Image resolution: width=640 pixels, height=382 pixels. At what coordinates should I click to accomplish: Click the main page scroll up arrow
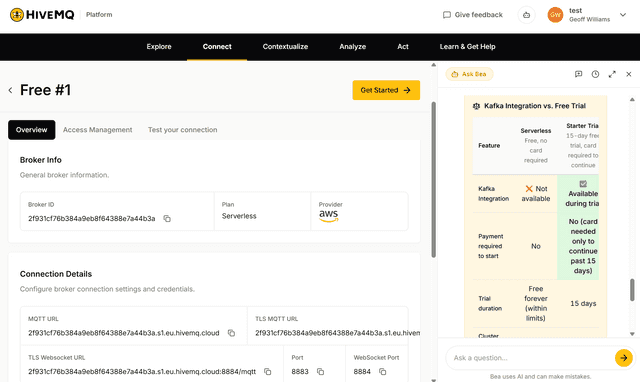coord(433,65)
